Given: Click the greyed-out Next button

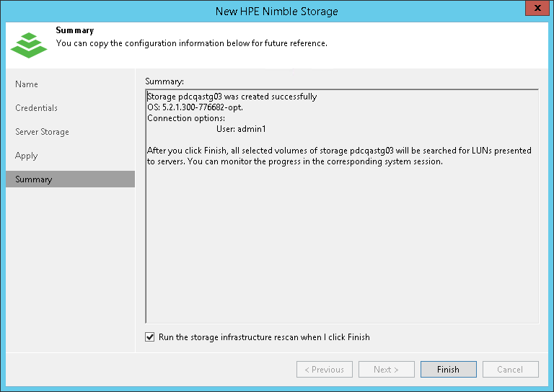Looking at the screenshot, I should (x=386, y=370).
